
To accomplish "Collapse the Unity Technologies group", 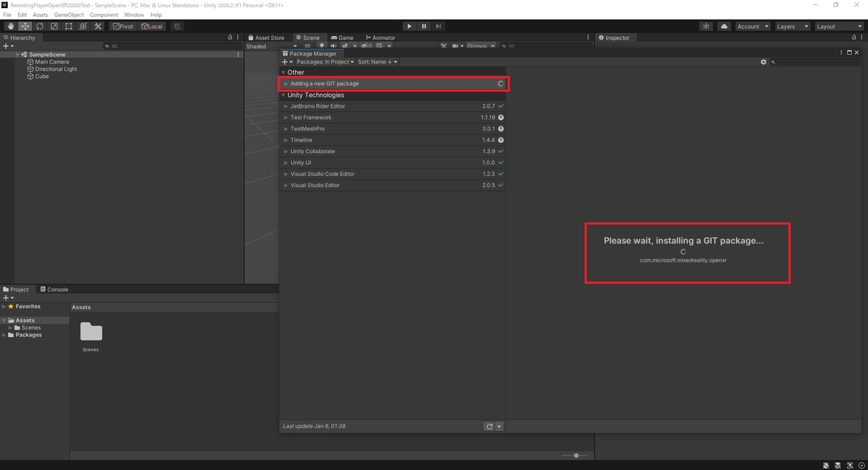I will pyautogui.click(x=284, y=95).
